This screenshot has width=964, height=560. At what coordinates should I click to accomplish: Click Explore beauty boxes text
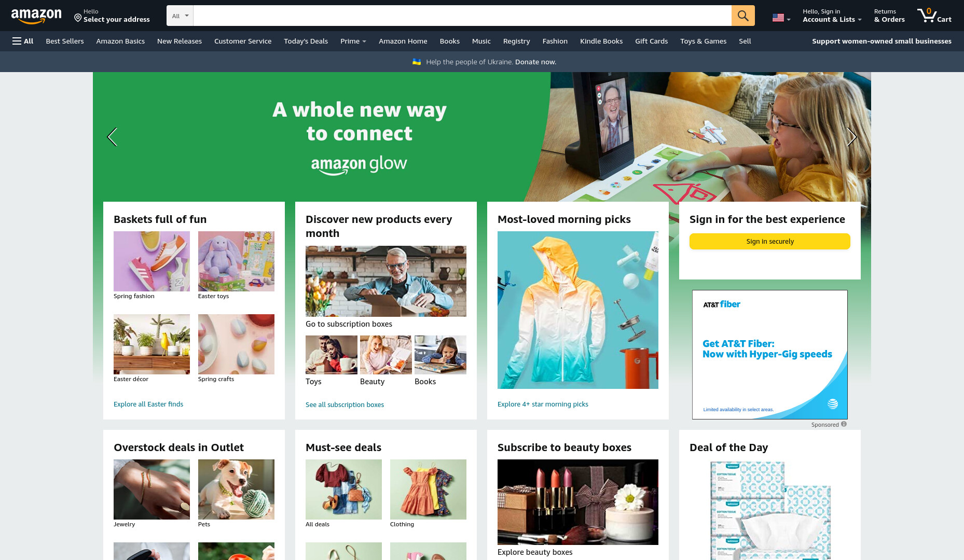coord(535,552)
